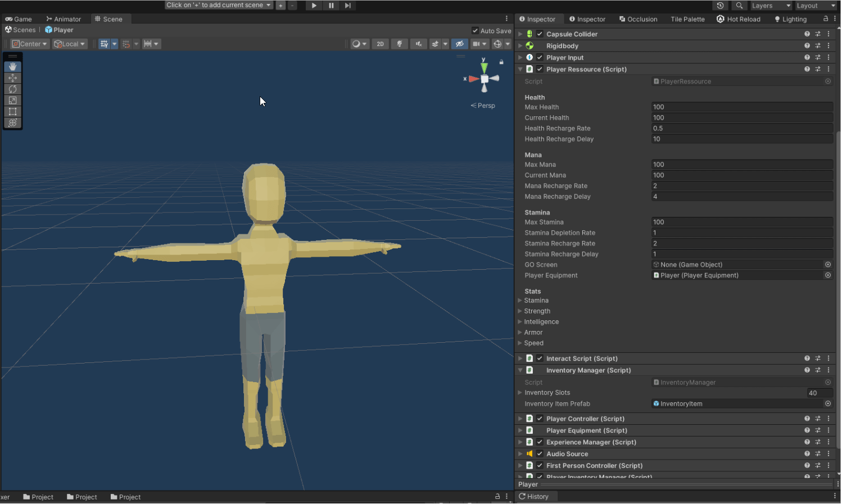Open Capsule Collider preset settings icon

[x=818, y=34]
